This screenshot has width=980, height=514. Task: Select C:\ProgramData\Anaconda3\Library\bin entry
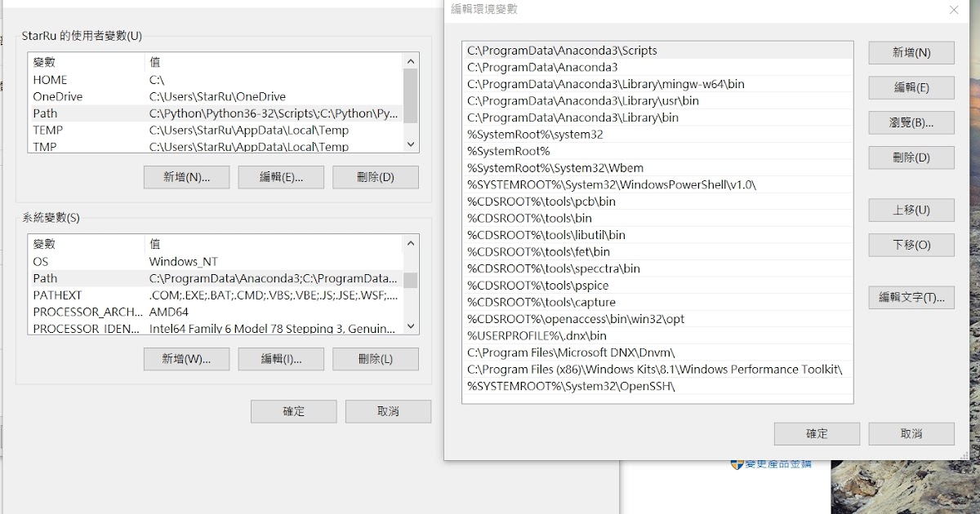point(657,117)
